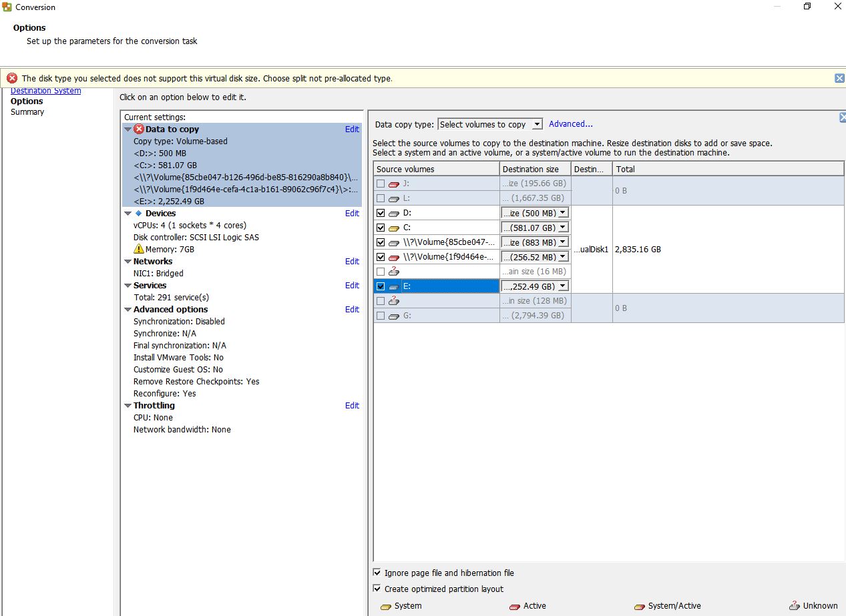The width and height of the screenshot is (846, 616).
Task: Click the red error icon in the warning banner
Action: tap(12, 78)
